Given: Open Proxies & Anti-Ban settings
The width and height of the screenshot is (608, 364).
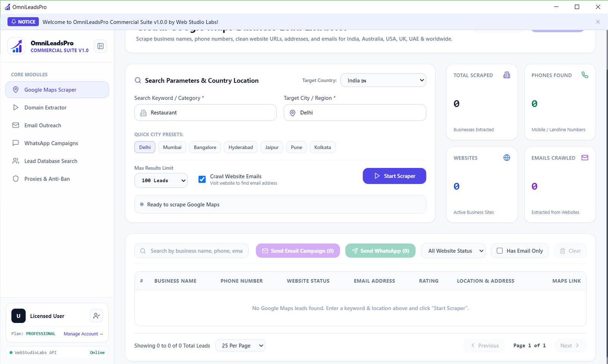Looking at the screenshot, I should coord(57,179).
